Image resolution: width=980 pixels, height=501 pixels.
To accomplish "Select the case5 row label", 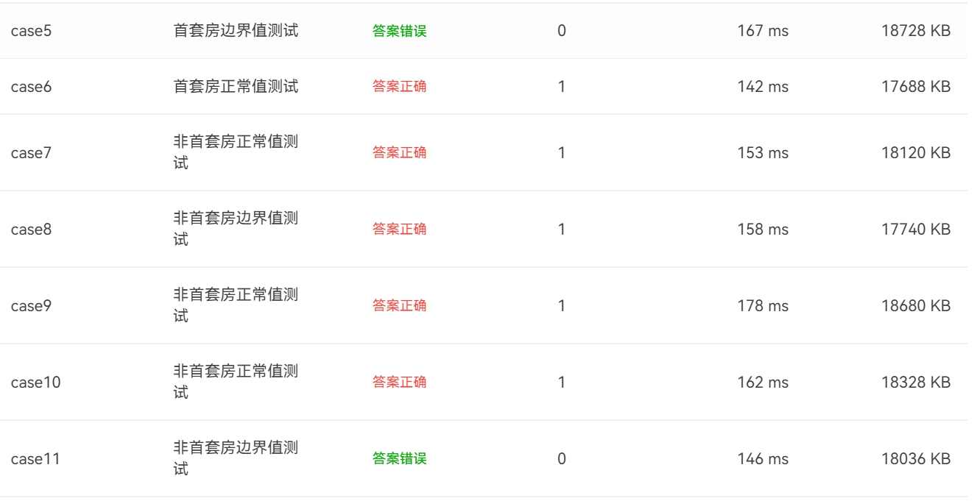I will [31, 31].
